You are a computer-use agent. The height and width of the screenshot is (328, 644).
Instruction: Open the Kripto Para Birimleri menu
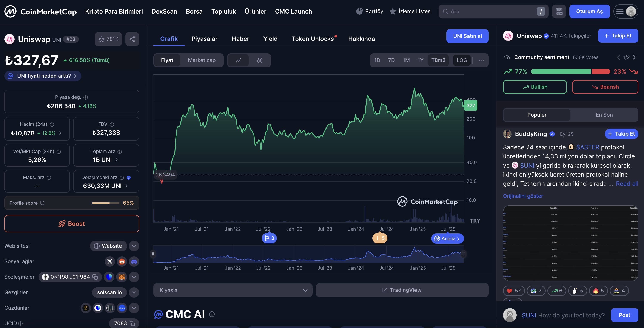click(114, 11)
